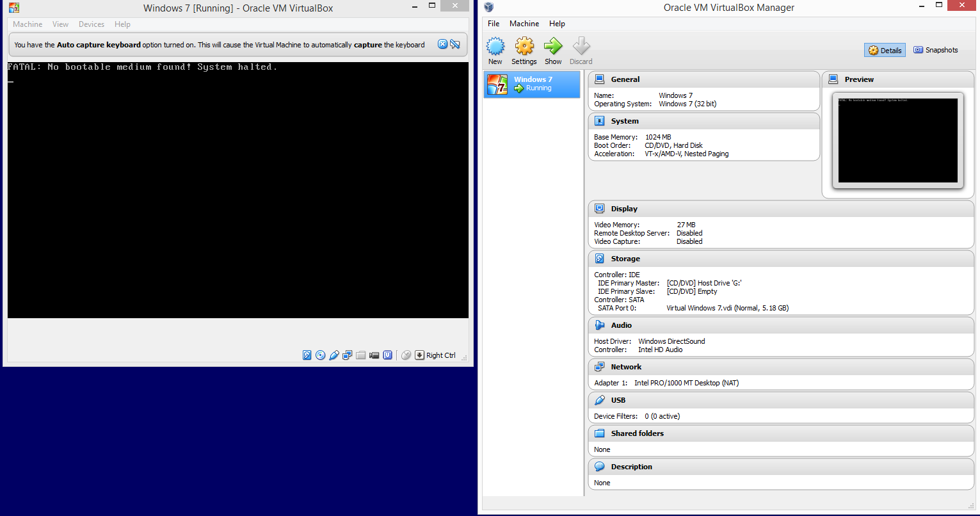Click the Display section icon
This screenshot has width=980, height=516.
coord(600,209)
